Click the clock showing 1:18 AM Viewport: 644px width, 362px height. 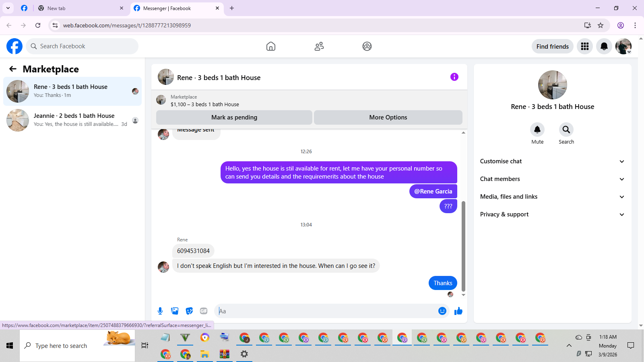[x=608, y=337]
